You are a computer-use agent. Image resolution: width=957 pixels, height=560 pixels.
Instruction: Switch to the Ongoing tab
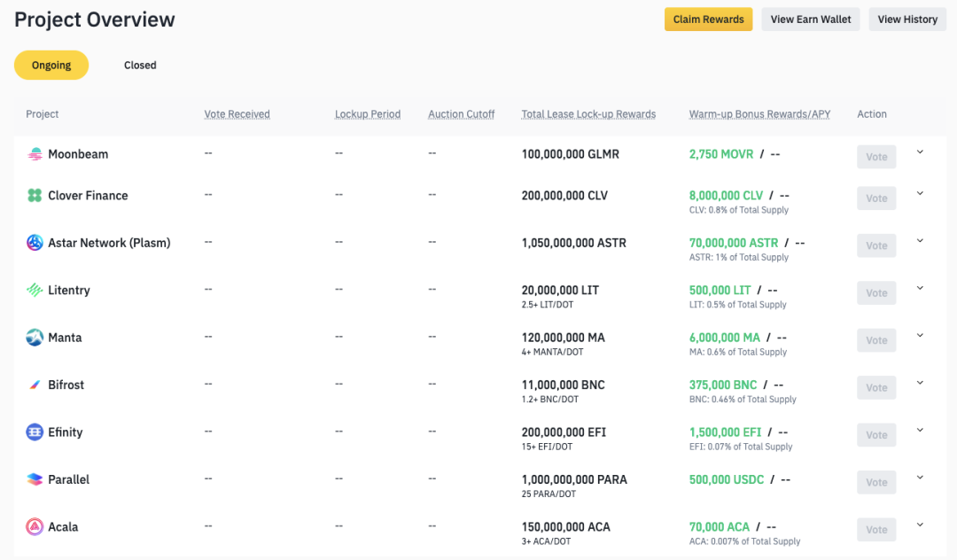(51, 66)
